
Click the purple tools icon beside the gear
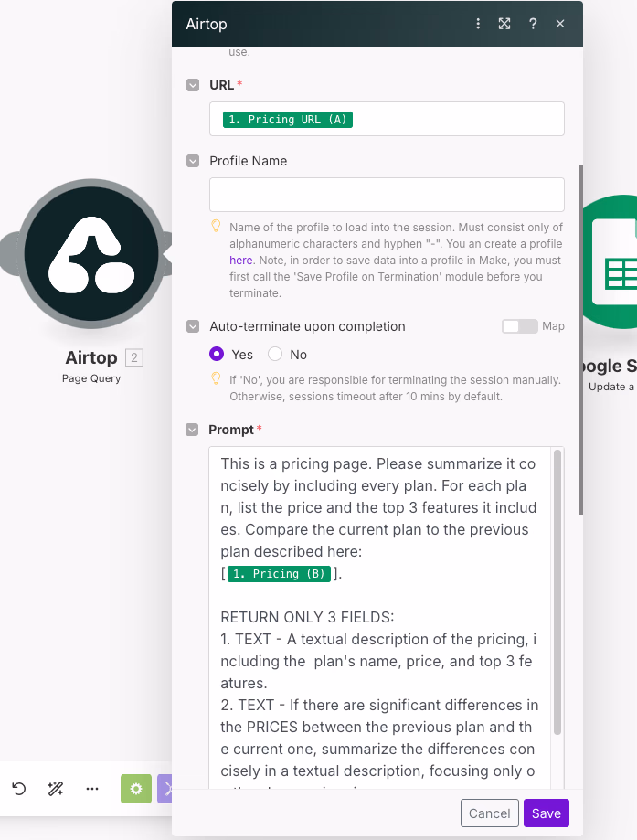[x=165, y=789]
